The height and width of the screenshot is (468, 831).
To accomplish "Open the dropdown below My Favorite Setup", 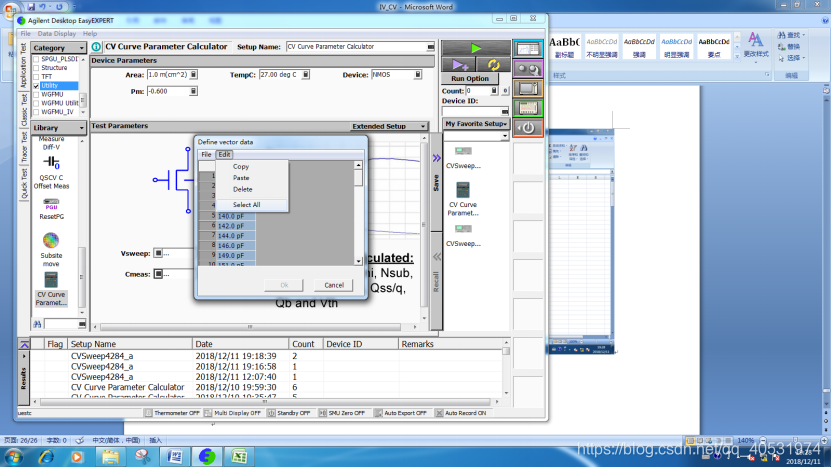I will pos(504,136).
